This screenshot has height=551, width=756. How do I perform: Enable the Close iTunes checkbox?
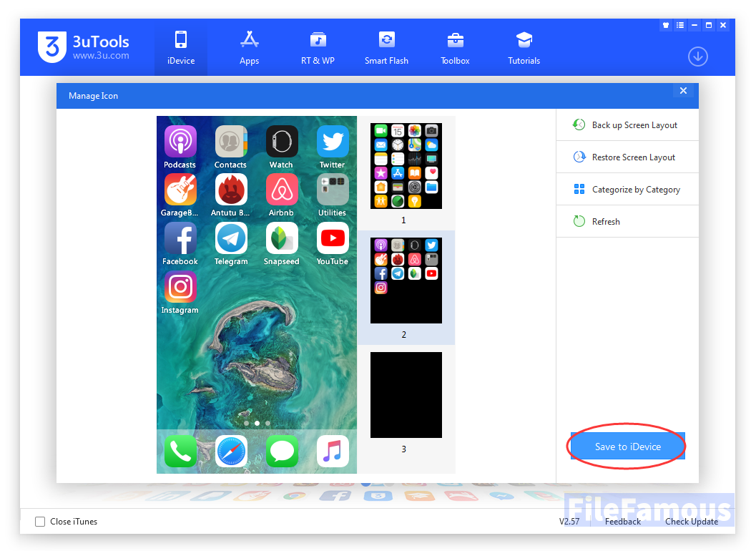coord(40,522)
